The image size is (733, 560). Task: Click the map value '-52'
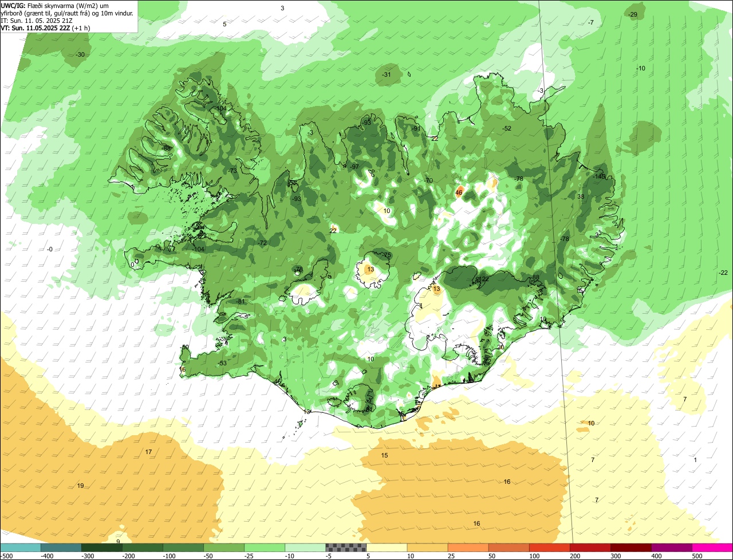(507, 128)
